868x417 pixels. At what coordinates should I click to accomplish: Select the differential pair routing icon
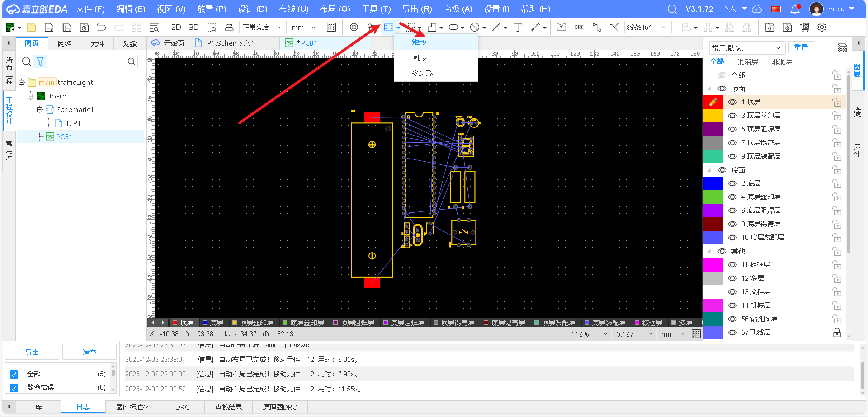(614, 28)
